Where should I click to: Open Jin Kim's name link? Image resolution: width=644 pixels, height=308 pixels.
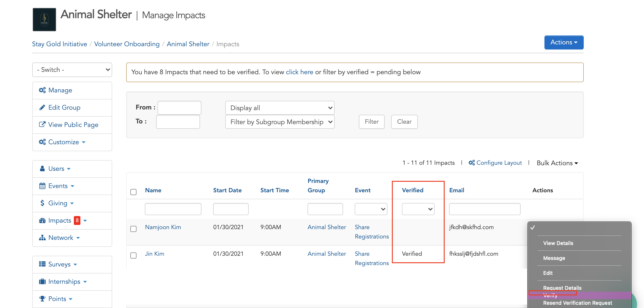click(154, 254)
